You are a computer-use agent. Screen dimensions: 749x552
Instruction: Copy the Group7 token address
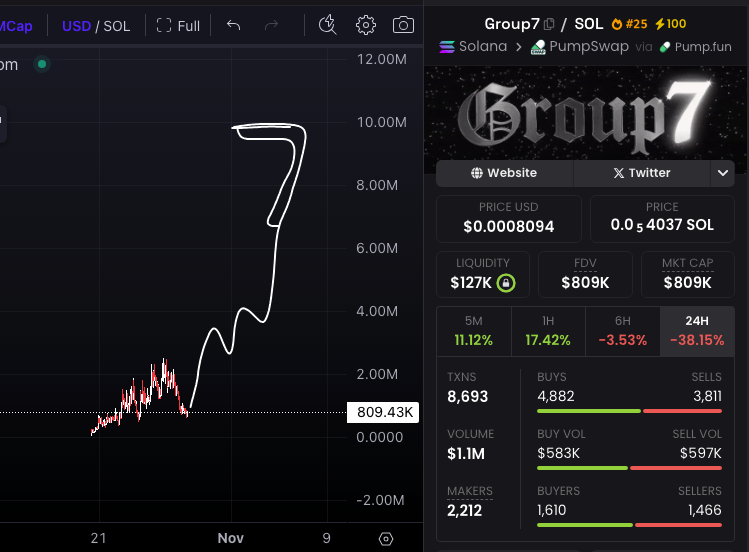[549, 24]
